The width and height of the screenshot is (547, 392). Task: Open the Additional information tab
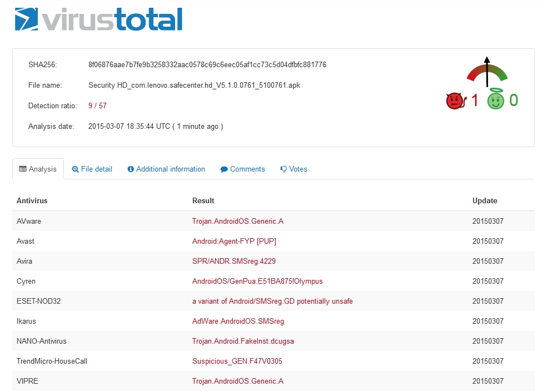click(166, 169)
